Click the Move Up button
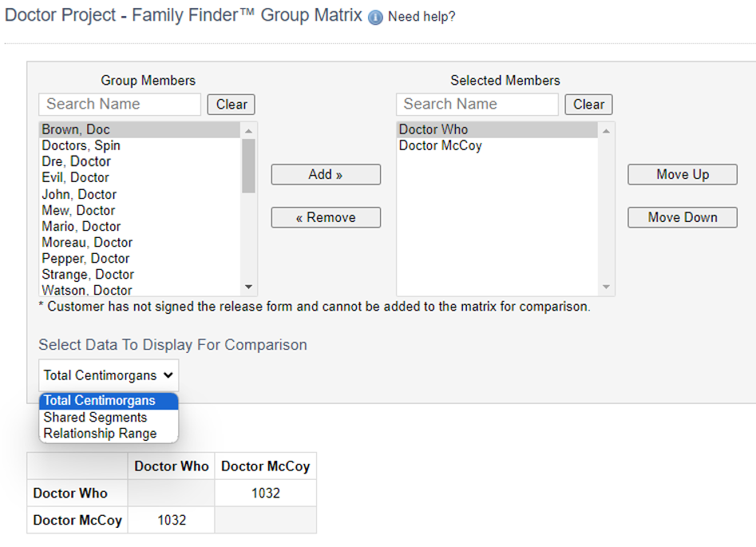Viewport: 756px width, 547px height. click(x=683, y=175)
